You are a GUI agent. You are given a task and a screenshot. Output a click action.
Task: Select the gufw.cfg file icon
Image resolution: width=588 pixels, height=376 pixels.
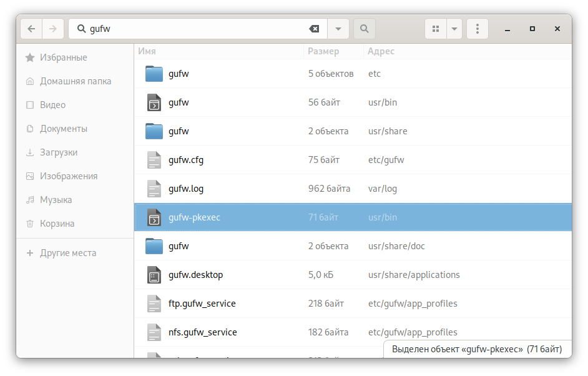click(154, 160)
